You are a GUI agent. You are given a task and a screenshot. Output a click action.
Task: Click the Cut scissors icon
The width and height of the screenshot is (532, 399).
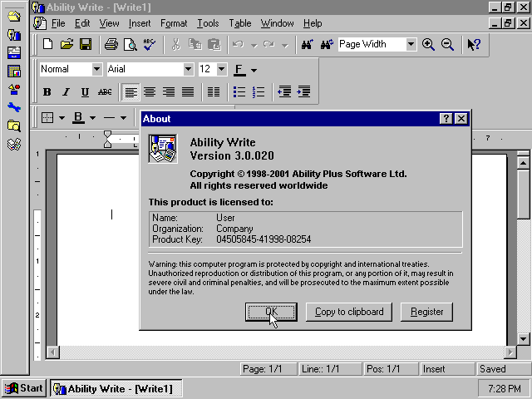click(x=175, y=44)
